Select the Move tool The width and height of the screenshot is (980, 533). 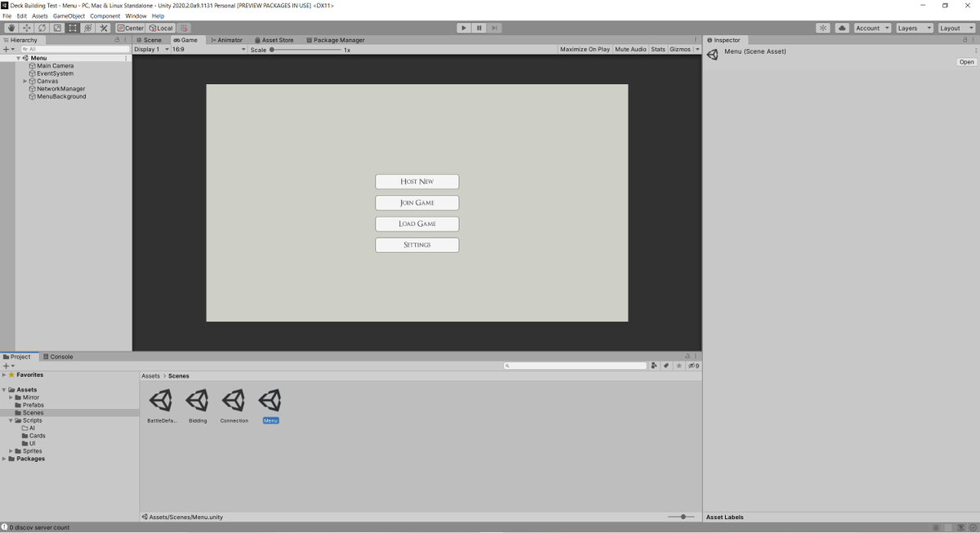coord(26,28)
